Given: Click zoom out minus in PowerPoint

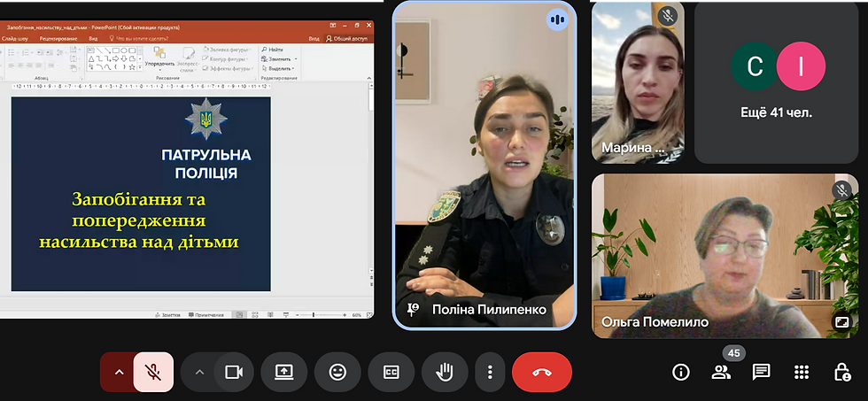Looking at the screenshot, I should point(298,315).
